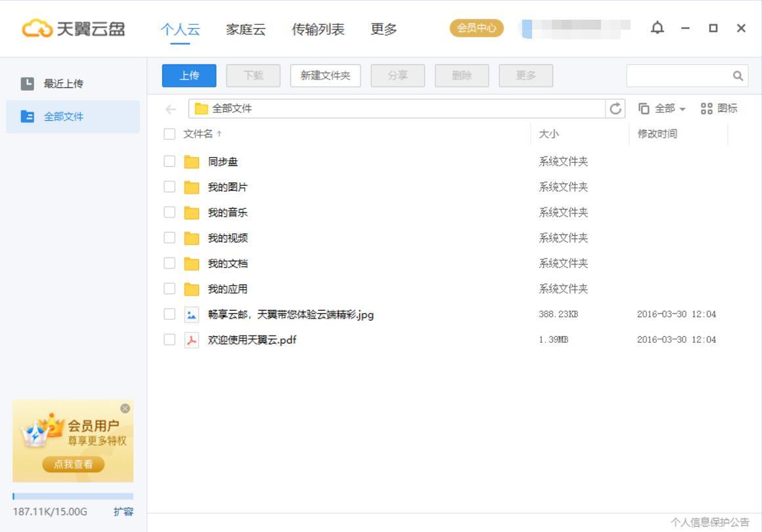
Task: Select the checkbox for the jpg file
Action: tap(169, 315)
